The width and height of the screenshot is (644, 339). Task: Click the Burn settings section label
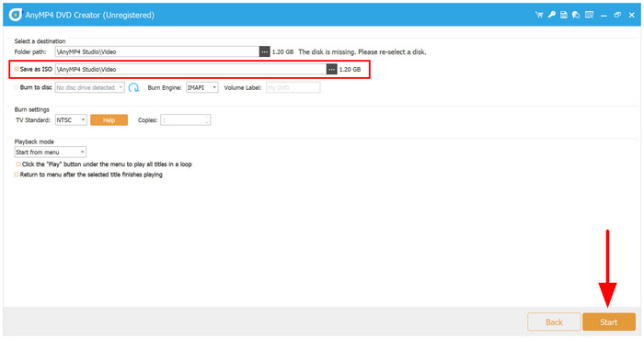pos(31,109)
